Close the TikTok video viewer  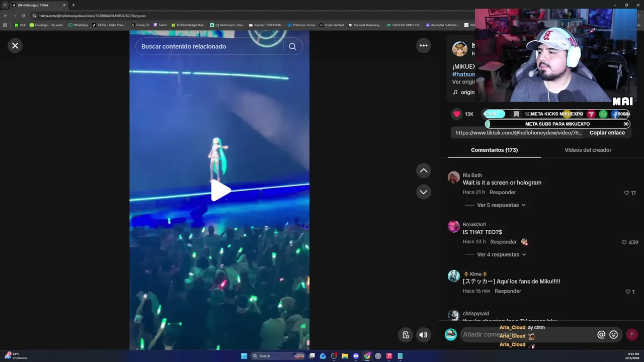(15, 46)
